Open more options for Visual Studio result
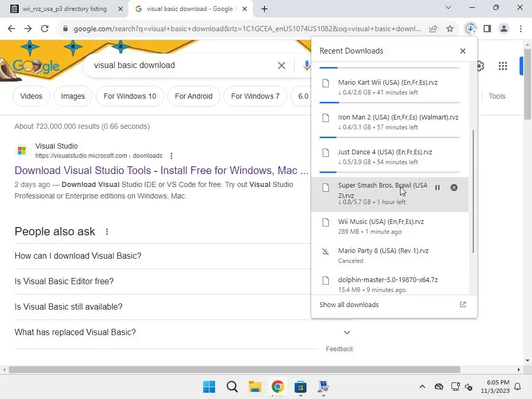 [171, 156]
